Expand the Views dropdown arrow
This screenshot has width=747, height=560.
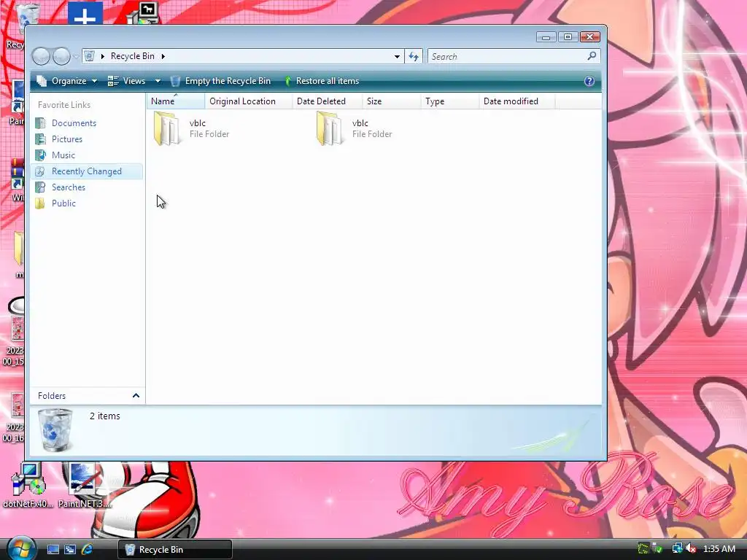pyautogui.click(x=158, y=81)
